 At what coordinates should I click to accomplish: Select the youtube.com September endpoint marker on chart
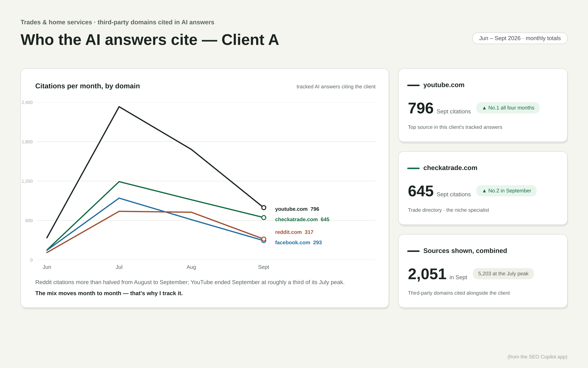pyautogui.click(x=264, y=208)
